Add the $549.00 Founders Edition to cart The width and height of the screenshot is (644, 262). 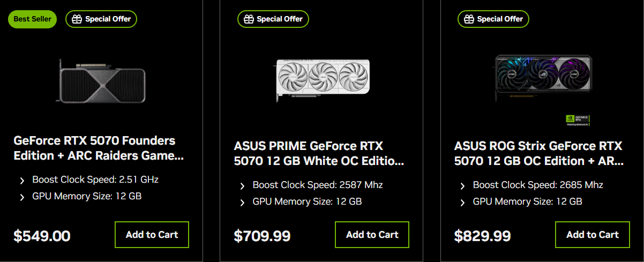click(152, 235)
